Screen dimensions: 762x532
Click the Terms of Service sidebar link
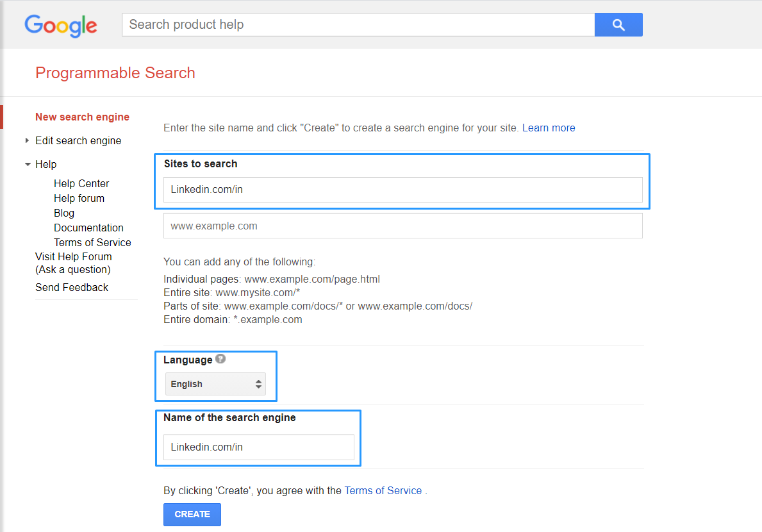(x=92, y=242)
